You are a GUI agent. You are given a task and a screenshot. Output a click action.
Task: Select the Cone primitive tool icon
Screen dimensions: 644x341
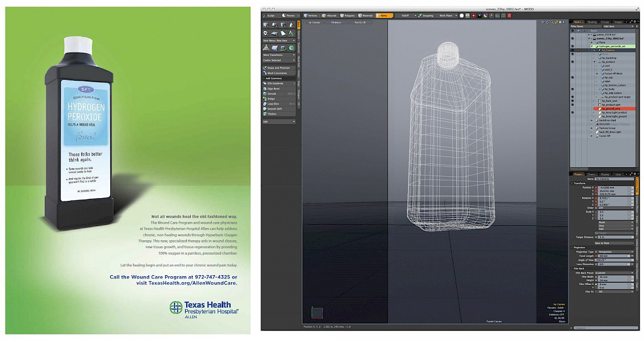pyautogui.click(x=292, y=24)
